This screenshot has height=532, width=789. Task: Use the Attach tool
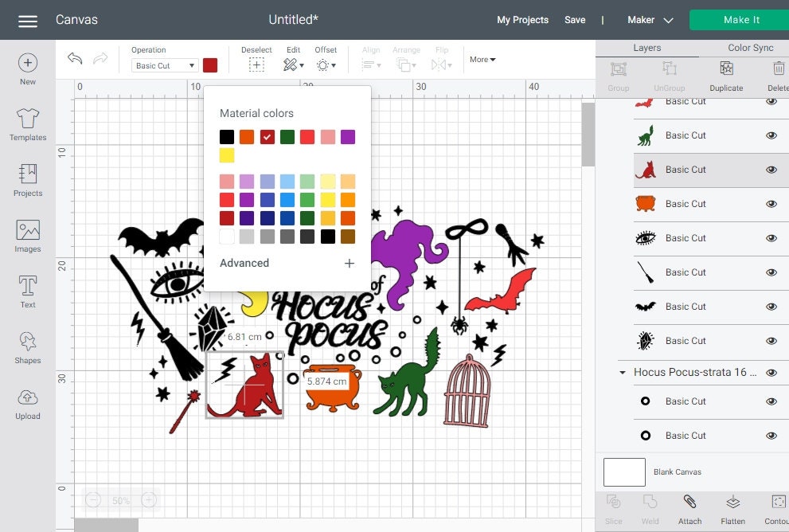tap(689, 508)
